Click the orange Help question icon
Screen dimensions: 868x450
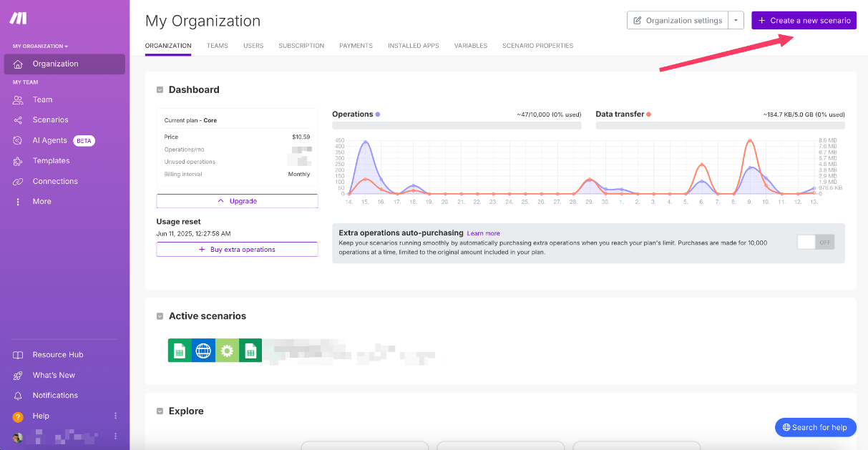[18, 416]
